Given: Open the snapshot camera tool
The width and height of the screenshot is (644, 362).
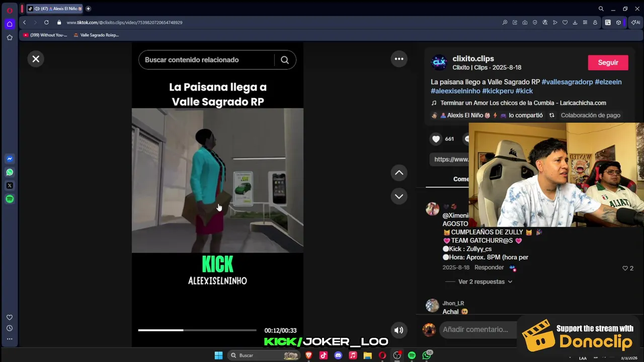Looking at the screenshot, I should (525, 23).
